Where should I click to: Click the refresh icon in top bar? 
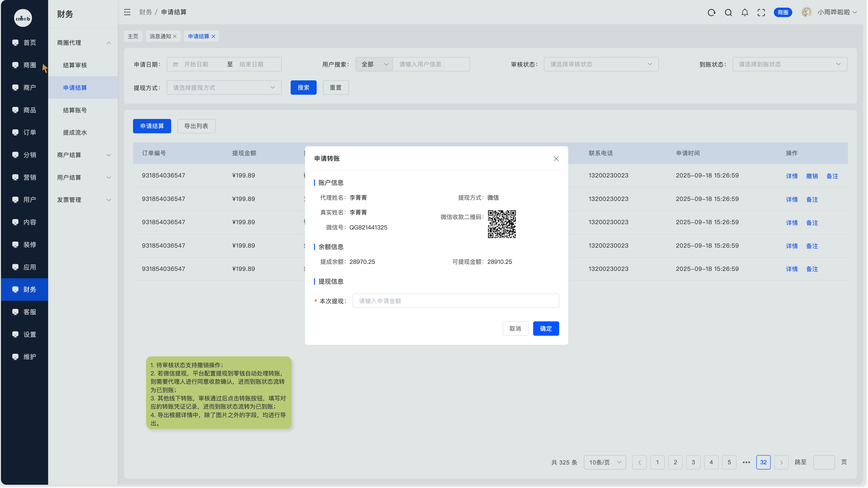[711, 12]
